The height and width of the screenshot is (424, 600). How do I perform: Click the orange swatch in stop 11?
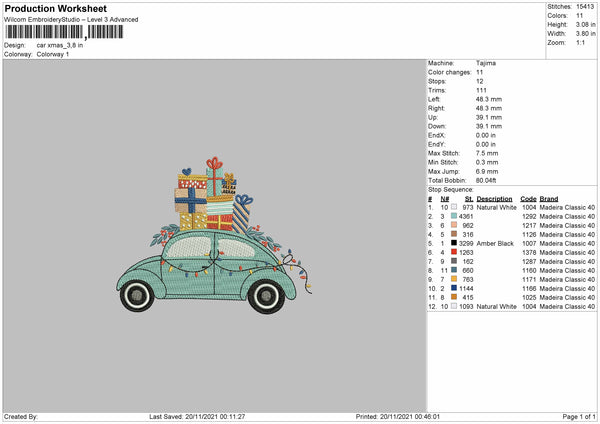455,297
